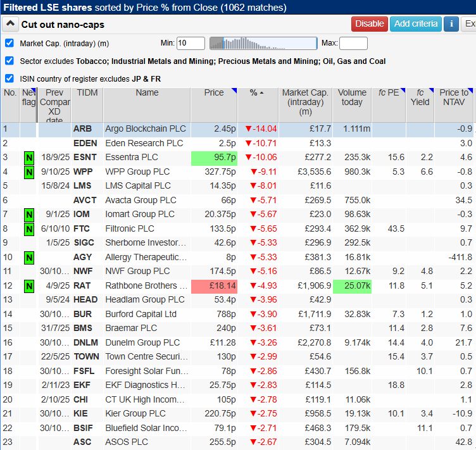Click the News flag N icon for Rathbone Brothers

pyautogui.click(x=29, y=286)
